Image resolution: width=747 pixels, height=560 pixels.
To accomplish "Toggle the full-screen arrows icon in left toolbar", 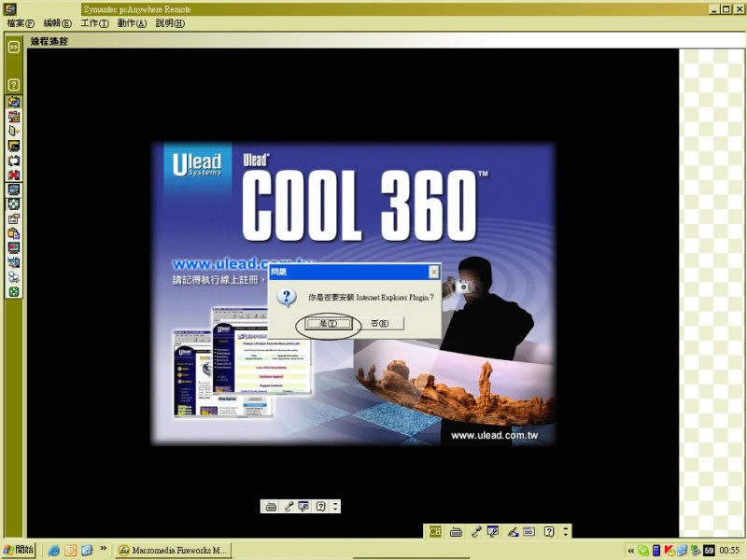I will click(x=14, y=204).
